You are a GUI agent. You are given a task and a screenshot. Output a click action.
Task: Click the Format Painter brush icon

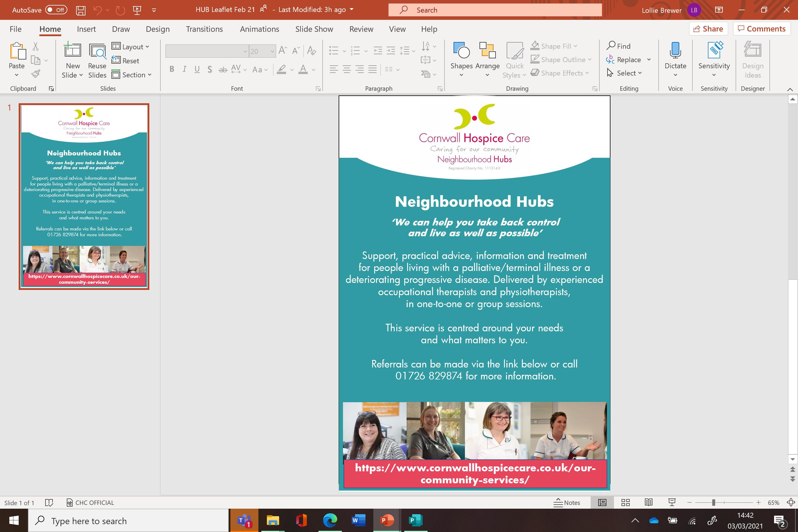36,73
